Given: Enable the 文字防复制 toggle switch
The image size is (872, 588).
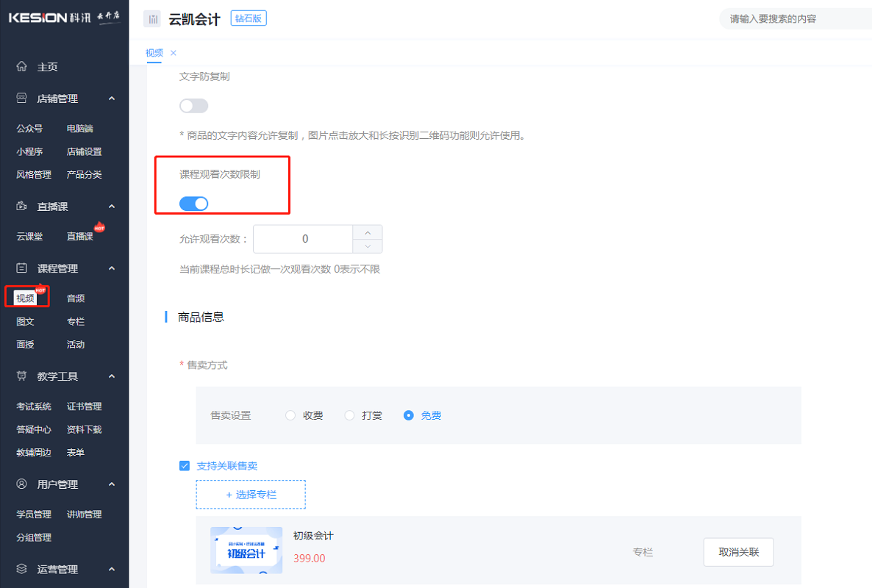Looking at the screenshot, I should pyautogui.click(x=194, y=106).
